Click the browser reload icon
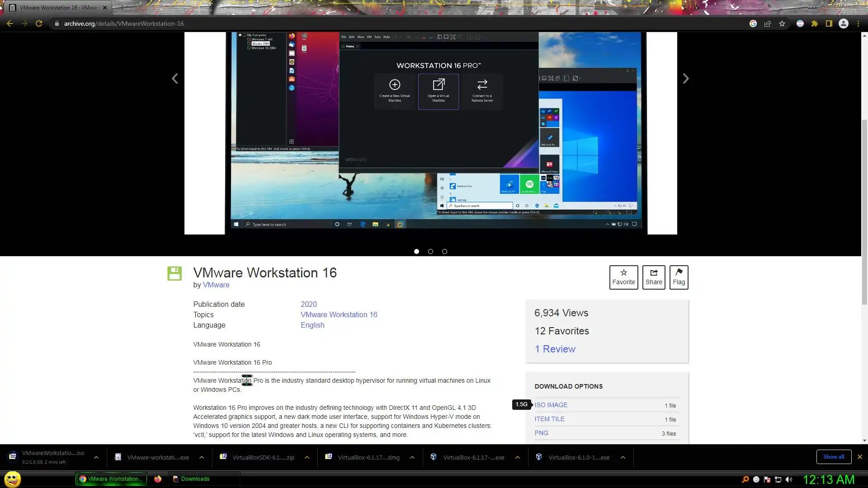Screen dimensions: 868x488 pos(39,23)
